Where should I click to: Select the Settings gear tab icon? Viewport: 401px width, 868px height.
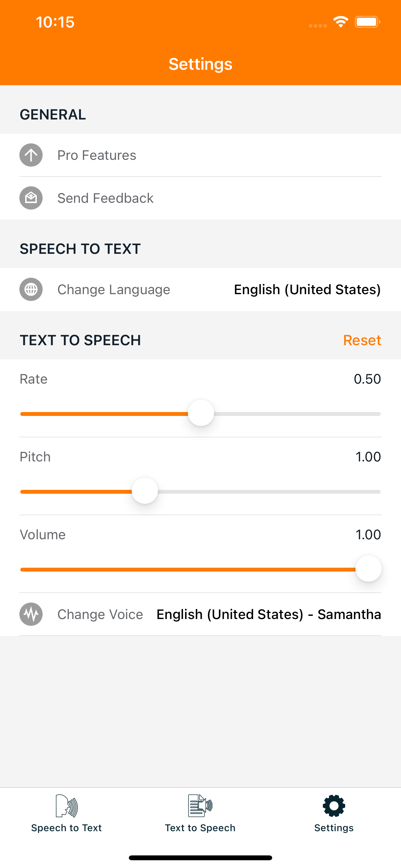(x=334, y=806)
